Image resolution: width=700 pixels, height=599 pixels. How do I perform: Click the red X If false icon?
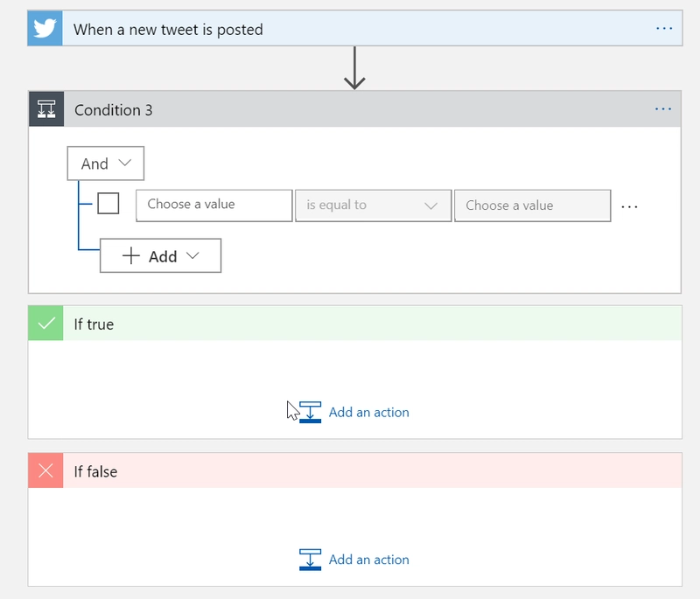point(45,471)
